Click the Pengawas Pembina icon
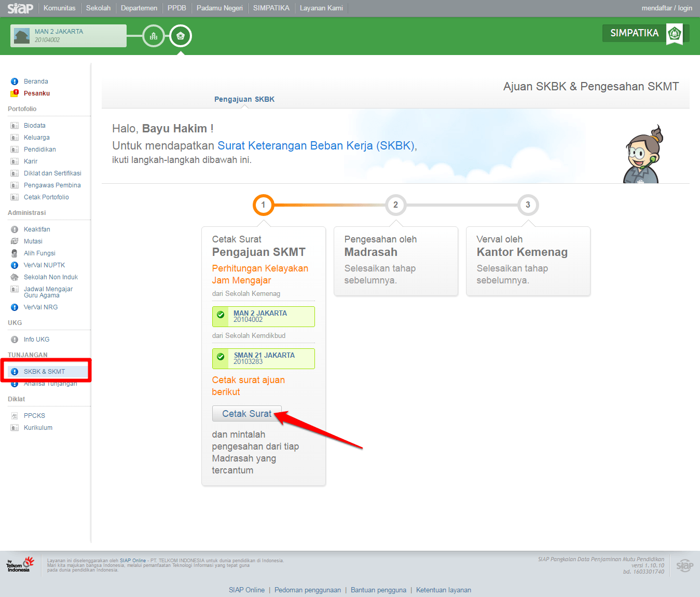 [x=15, y=185]
